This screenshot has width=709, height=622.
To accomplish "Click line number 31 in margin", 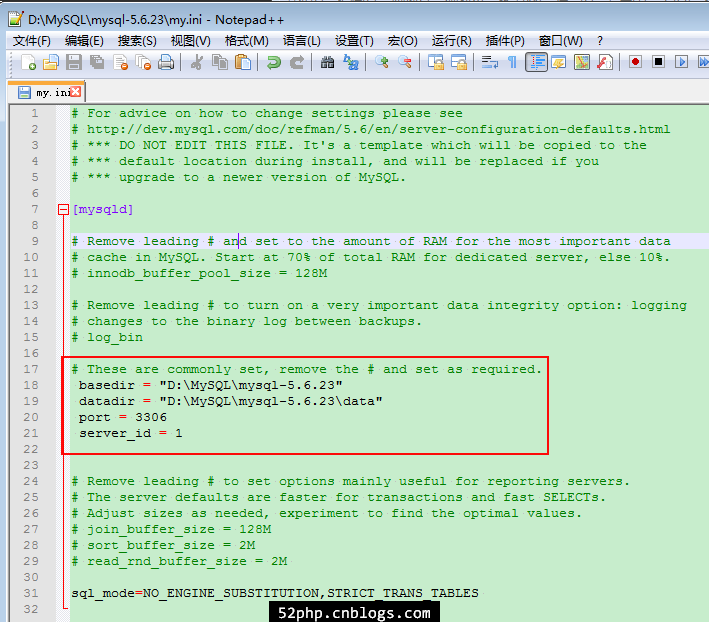I will coord(31,593).
